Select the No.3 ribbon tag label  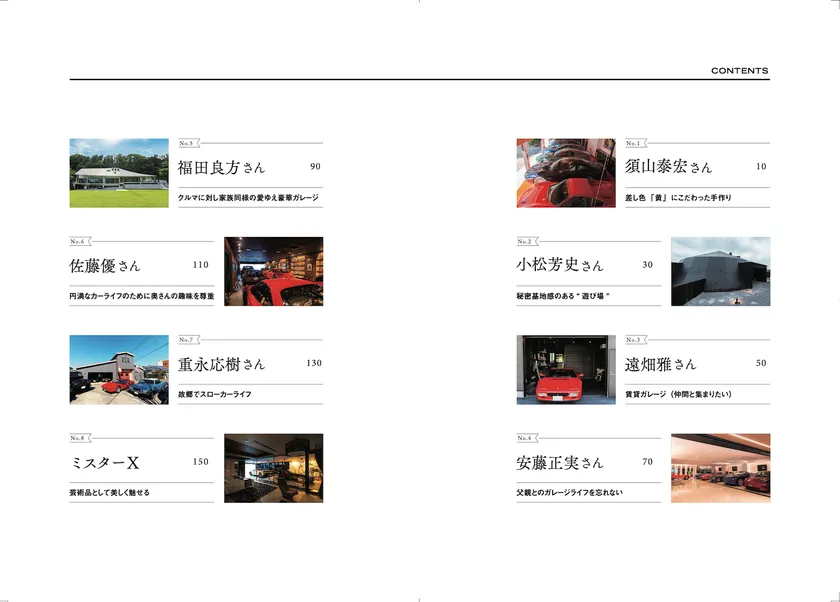point(636,340)
